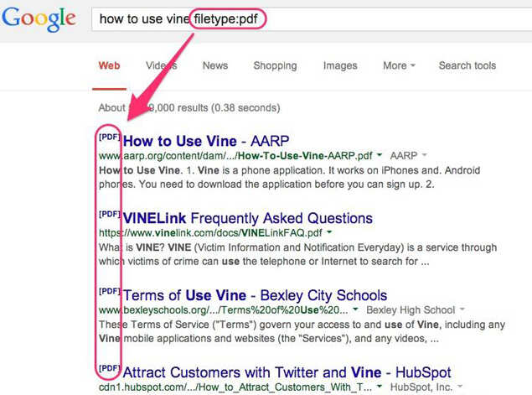532x395 pixels.
Task: Open VINELink Frequently Asked Questions result
Action: coord(247,218)
